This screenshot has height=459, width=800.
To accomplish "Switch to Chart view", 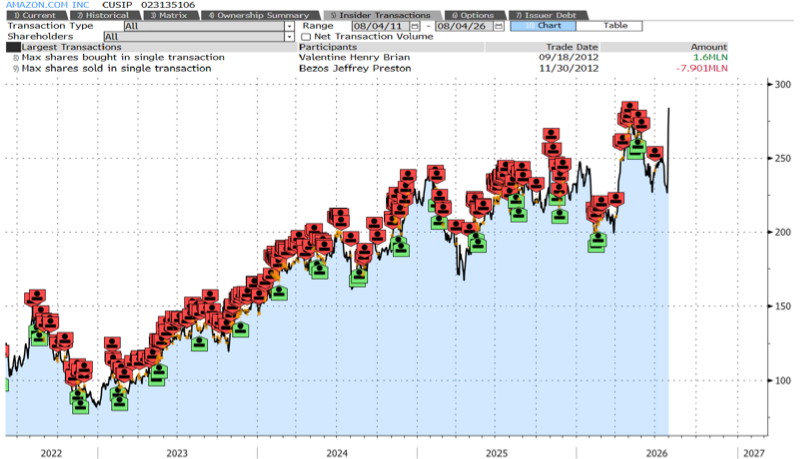I will [x=543, y=26].
